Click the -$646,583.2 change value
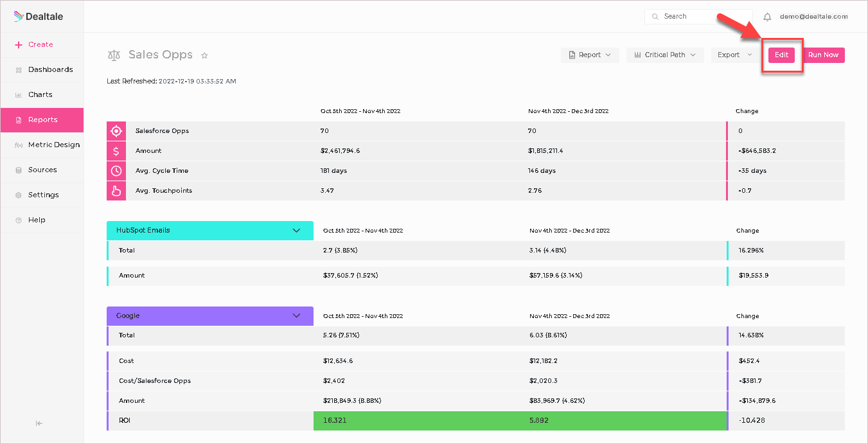The width and height of the screenshot is (868, 444). pyautogui.click(x=757, y=151)
